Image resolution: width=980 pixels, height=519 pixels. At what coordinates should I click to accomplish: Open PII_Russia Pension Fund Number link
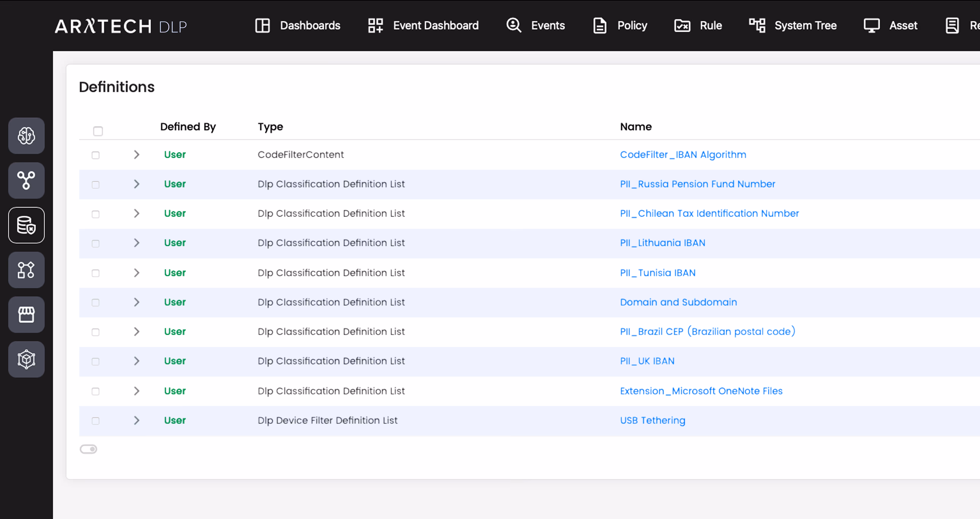point(697,184)
